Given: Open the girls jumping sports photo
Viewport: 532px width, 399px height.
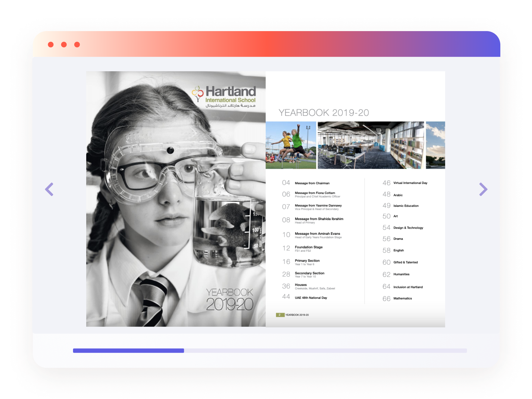Looking at the screenshot, I should (x=291, y=145).
